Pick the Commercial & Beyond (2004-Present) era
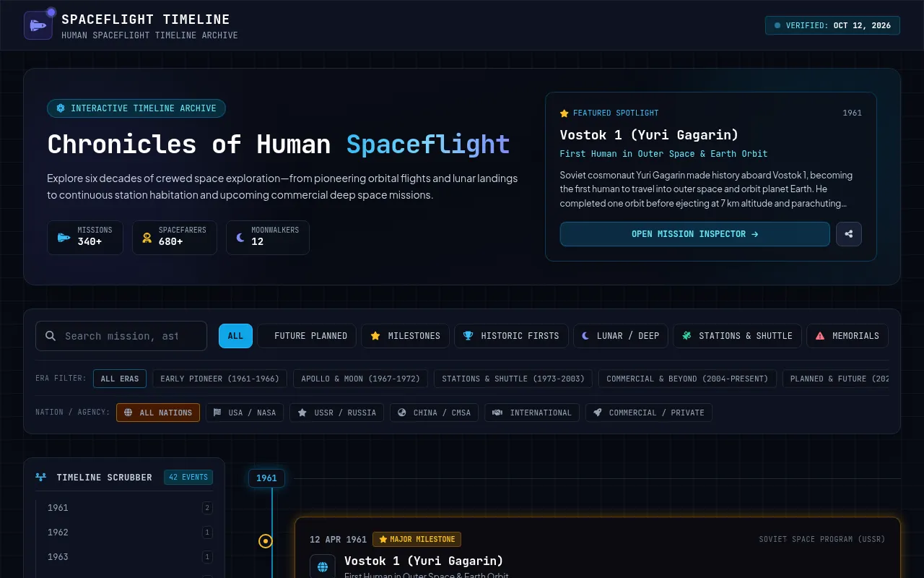The width and height of the screenshot is (924, 578). pyautogui.click(x=688, y=379)
